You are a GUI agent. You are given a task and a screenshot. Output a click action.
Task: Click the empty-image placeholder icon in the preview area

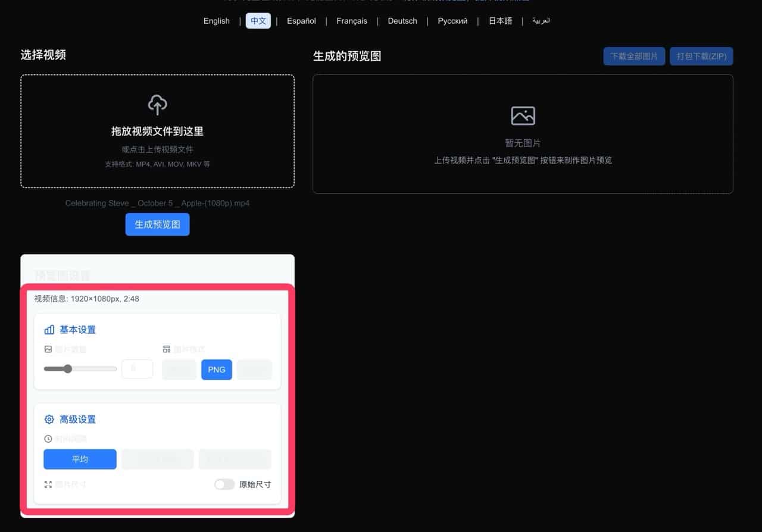click(523, 115)
